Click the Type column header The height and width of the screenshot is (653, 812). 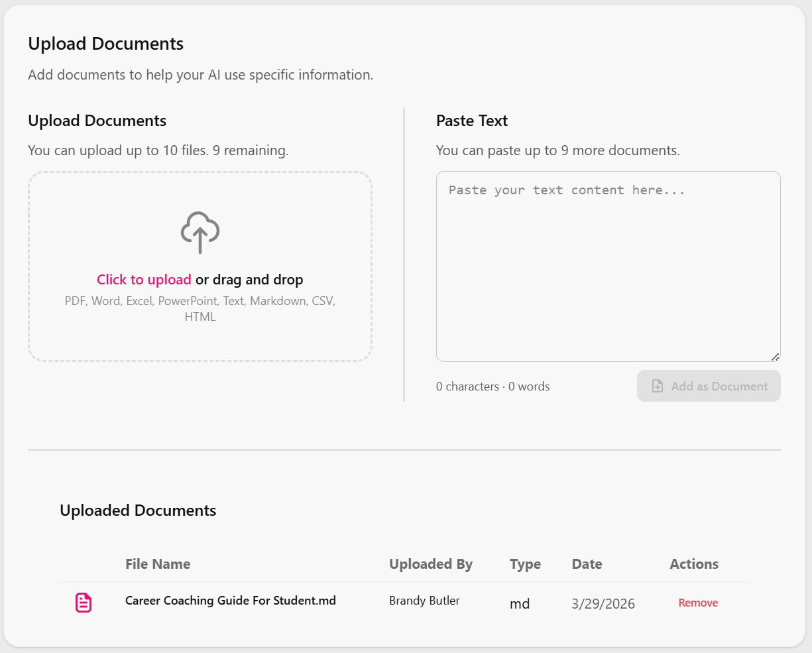[x=525, y=564]
